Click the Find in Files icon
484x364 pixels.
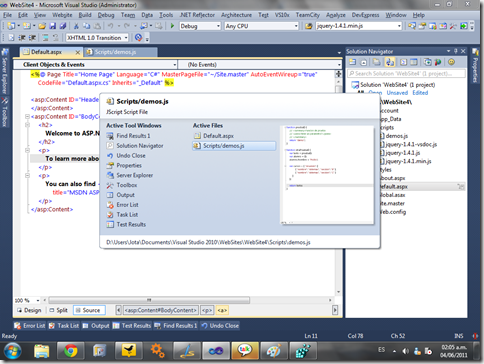[x=309, y=26]
